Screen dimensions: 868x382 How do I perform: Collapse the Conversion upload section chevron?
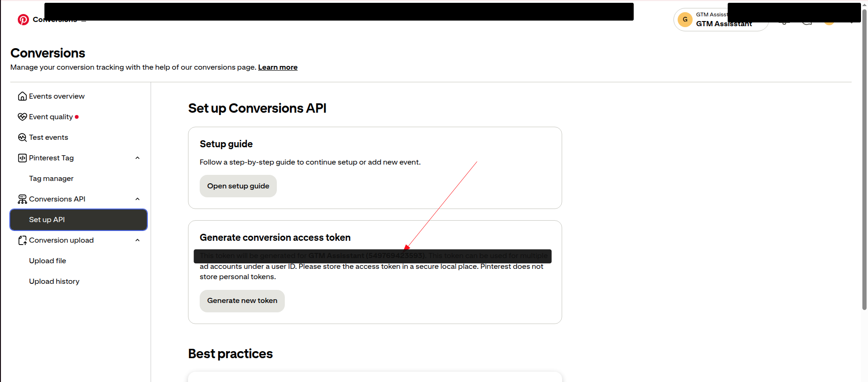[x=137, y=240]
